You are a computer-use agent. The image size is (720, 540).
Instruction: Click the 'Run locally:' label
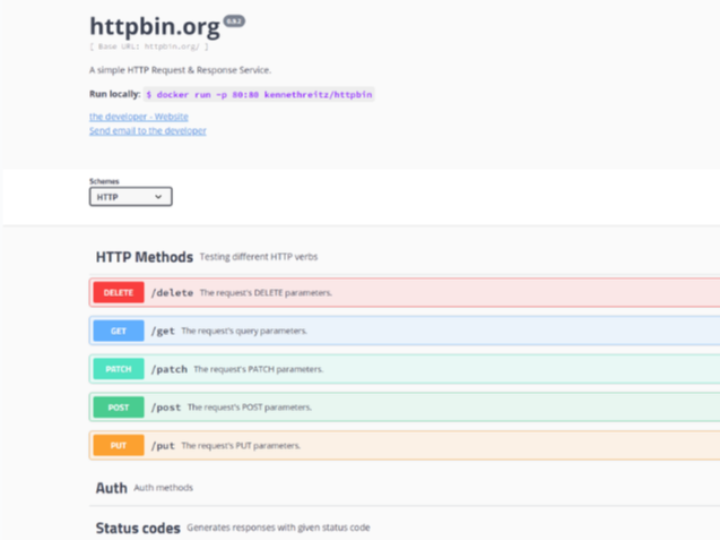(x=114, y=94)
